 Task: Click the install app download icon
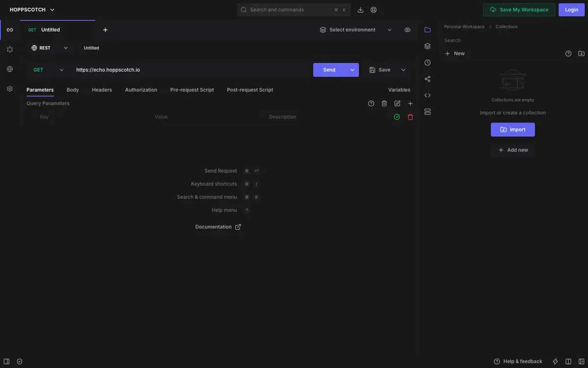coord(361,10)
